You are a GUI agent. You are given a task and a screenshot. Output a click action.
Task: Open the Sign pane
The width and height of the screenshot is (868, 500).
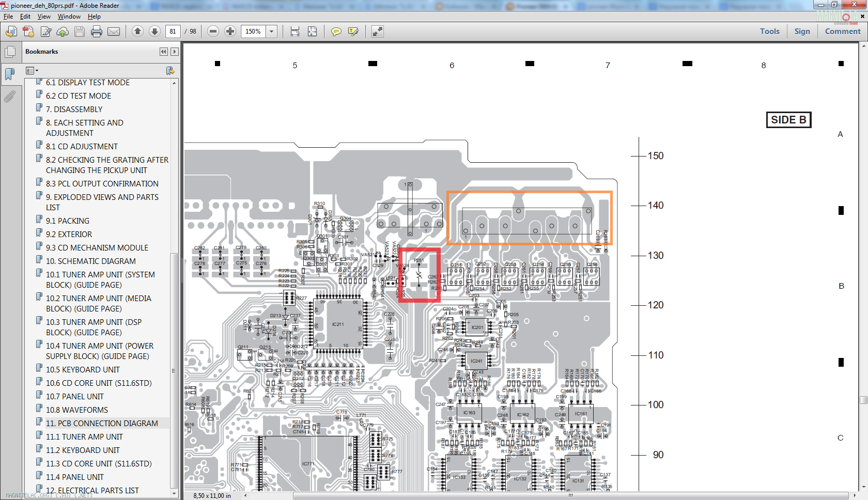[802, 32]
